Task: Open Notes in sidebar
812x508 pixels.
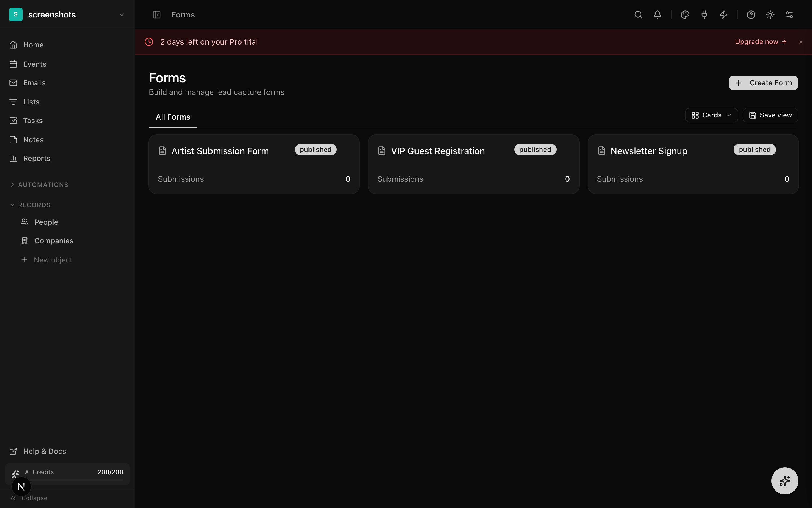Action: tap(67, 139)
